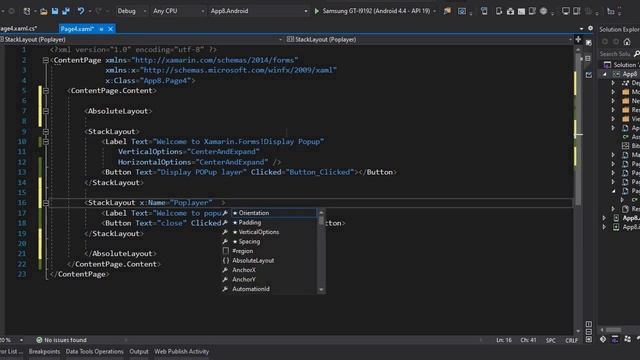Choose Spacing from IntelliSense list
The height and width of the screenshot is (360, 640).
point(269,242)
